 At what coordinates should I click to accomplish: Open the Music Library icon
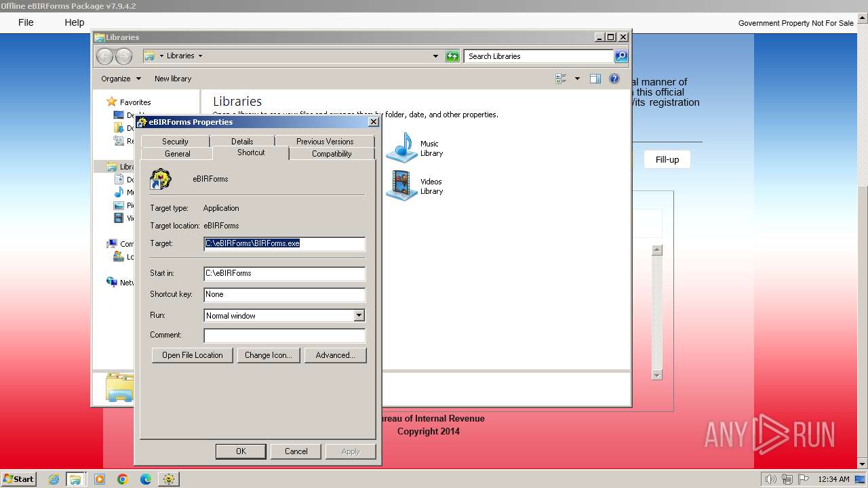[402, 148]
